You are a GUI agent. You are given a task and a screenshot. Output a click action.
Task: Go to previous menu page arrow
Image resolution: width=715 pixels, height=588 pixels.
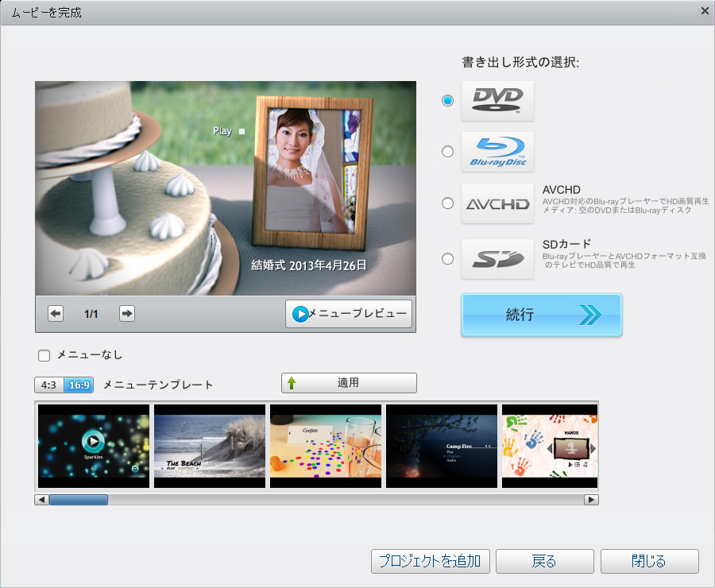[56, 314]
